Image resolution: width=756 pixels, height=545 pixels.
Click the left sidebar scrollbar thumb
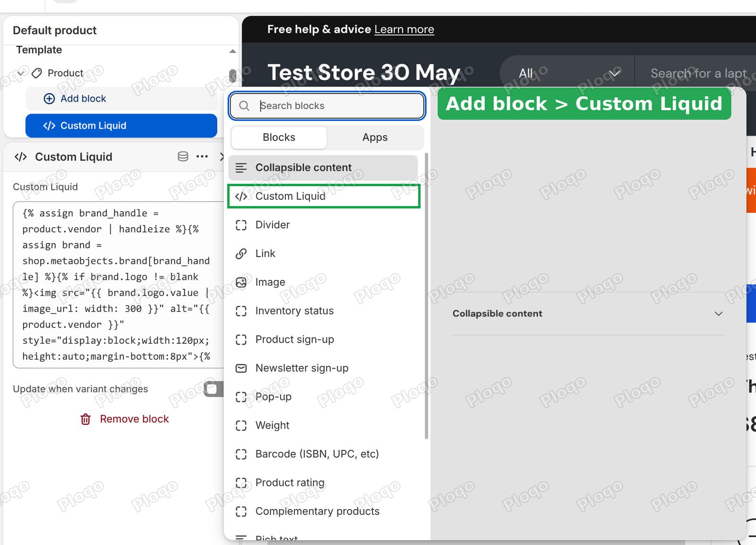(x=232, y=76)
